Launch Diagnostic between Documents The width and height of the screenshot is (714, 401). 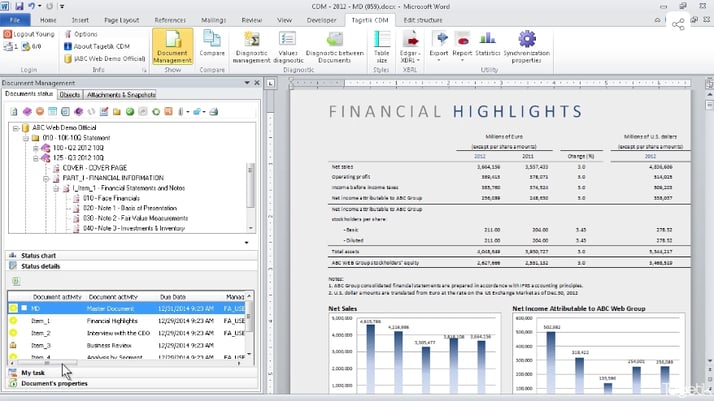click(x=335, y=47)
